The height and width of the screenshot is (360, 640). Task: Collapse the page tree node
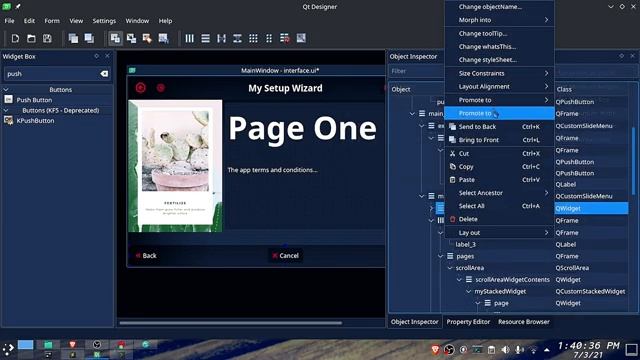(x=478, y=303)
